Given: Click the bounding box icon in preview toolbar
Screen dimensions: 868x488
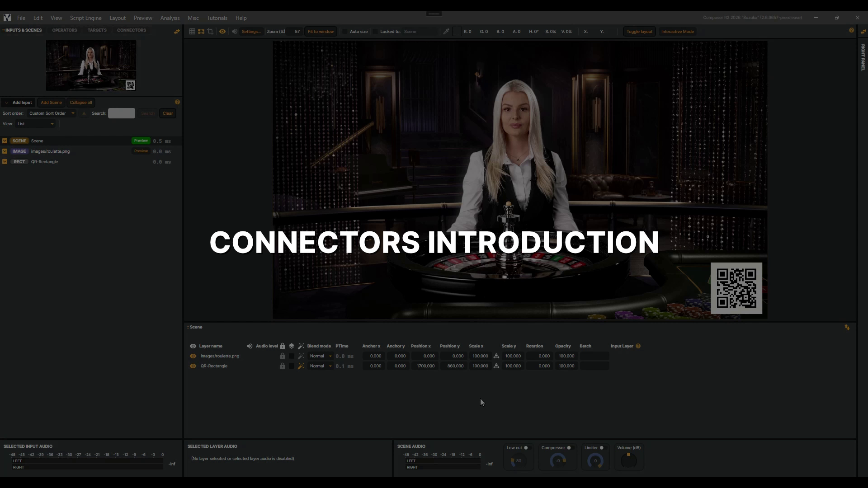Looking at the screenshot, I should pyautogui.click(x=201, y=32).
